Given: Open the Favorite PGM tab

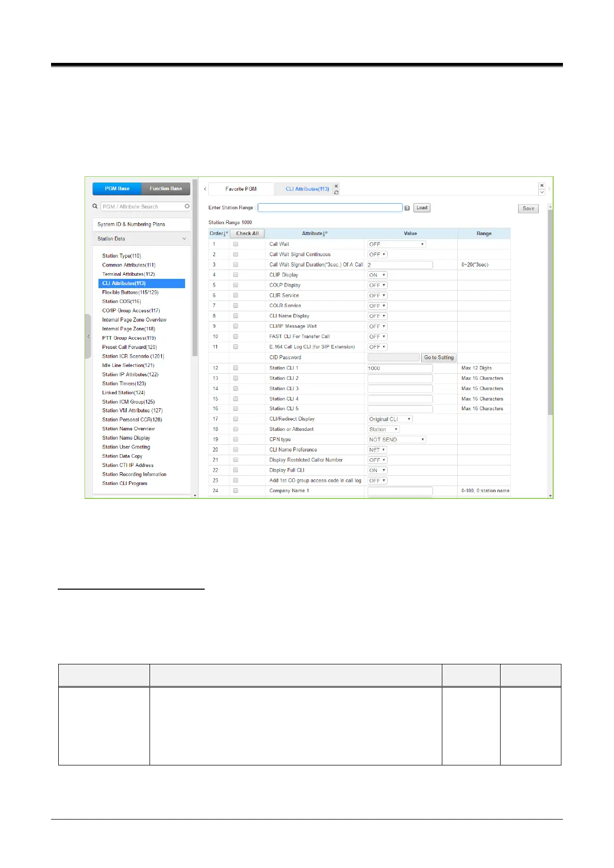Looking at the screenshot, I should [241, 189].
